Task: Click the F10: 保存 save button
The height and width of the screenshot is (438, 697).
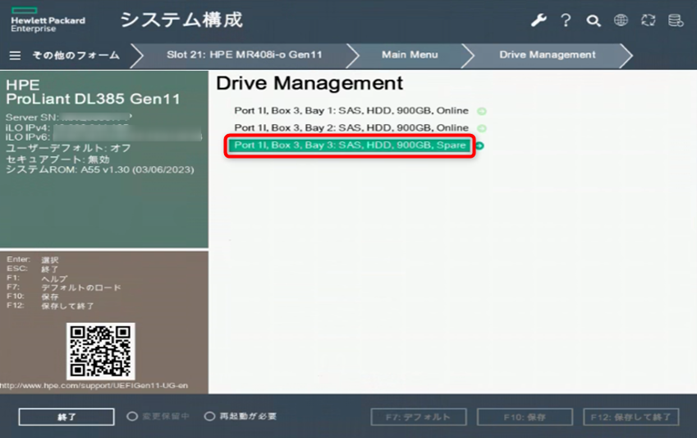Action: [x=524, y=417]
